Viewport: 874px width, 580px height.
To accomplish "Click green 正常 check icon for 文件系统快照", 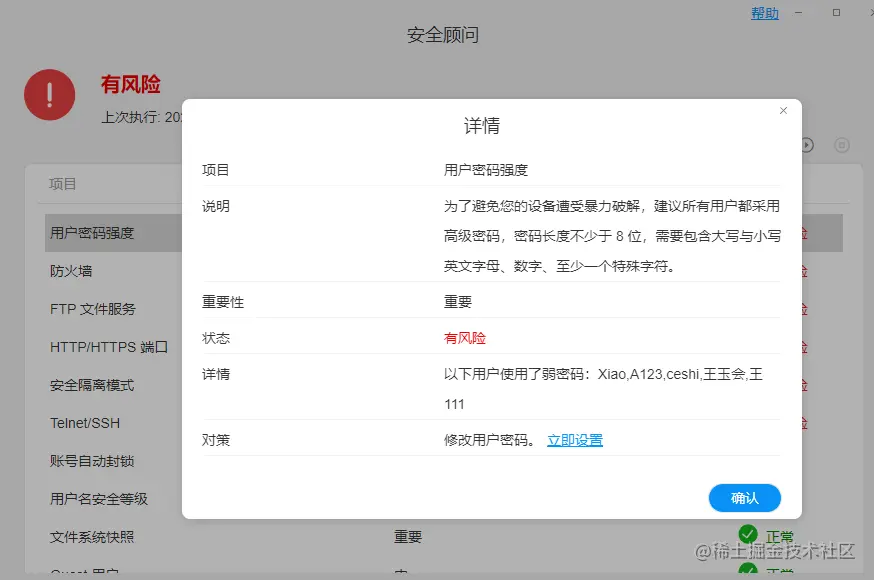I will coord(747,534).
